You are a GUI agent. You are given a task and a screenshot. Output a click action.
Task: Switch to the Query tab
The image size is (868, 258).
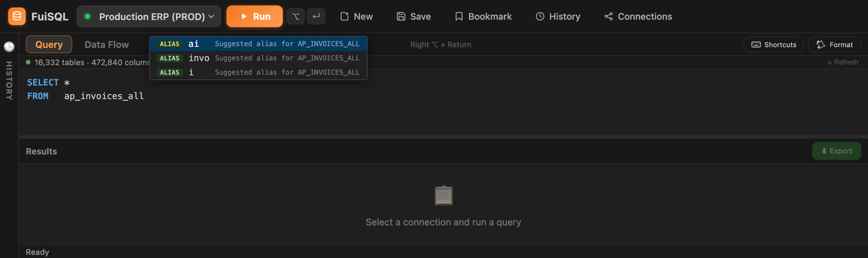coord(49,44)
